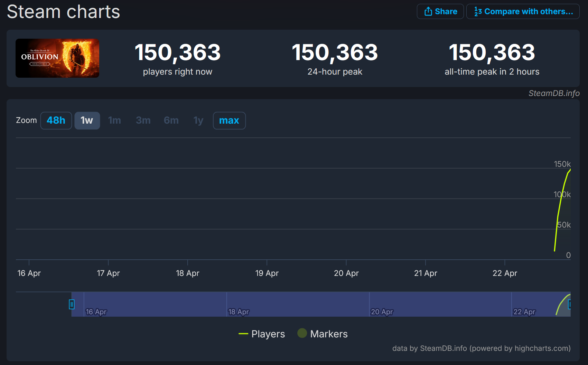Choose the 1m zoom option
The width and height of the screenshot is (588, 365).
pos(114,121)
